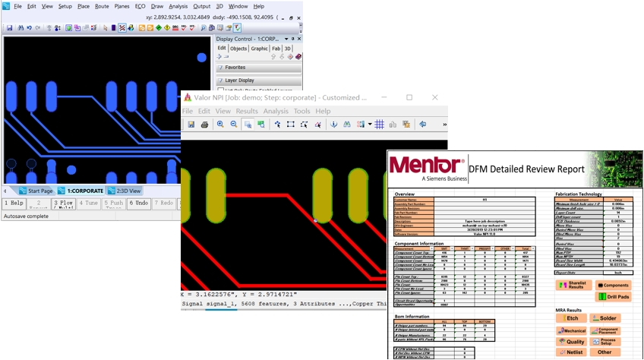Open the Process Setup MRA results
Screen dimensions: 644x360
[605, 342]
